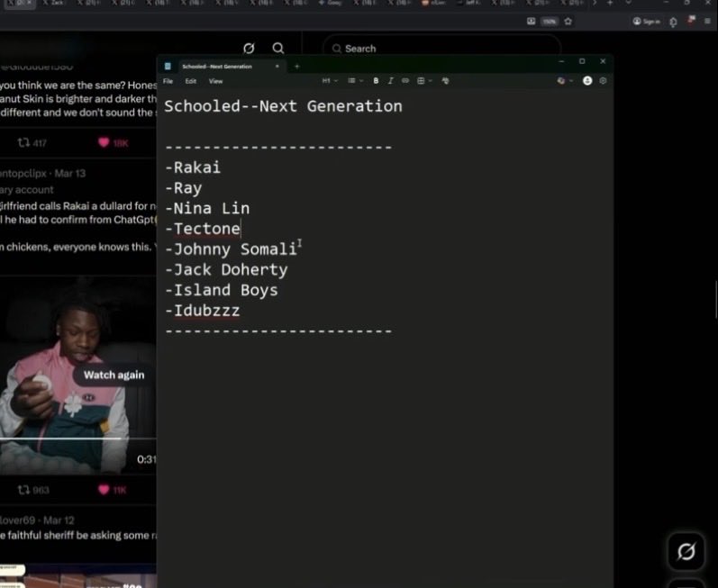718x588 pixels.
Task: Open the list formatting dropdown
Action: [x=354, y=80]
